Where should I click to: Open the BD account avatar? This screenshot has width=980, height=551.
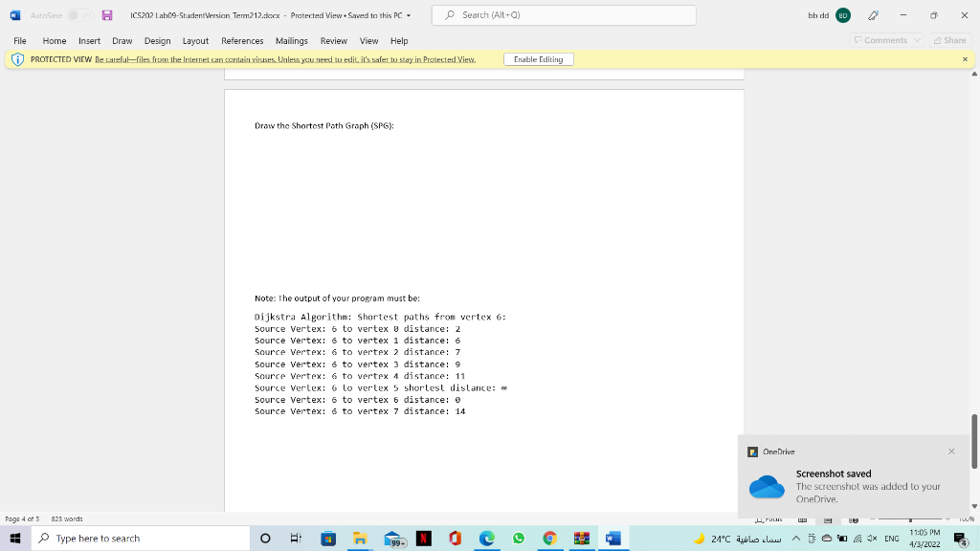(842, 15)
